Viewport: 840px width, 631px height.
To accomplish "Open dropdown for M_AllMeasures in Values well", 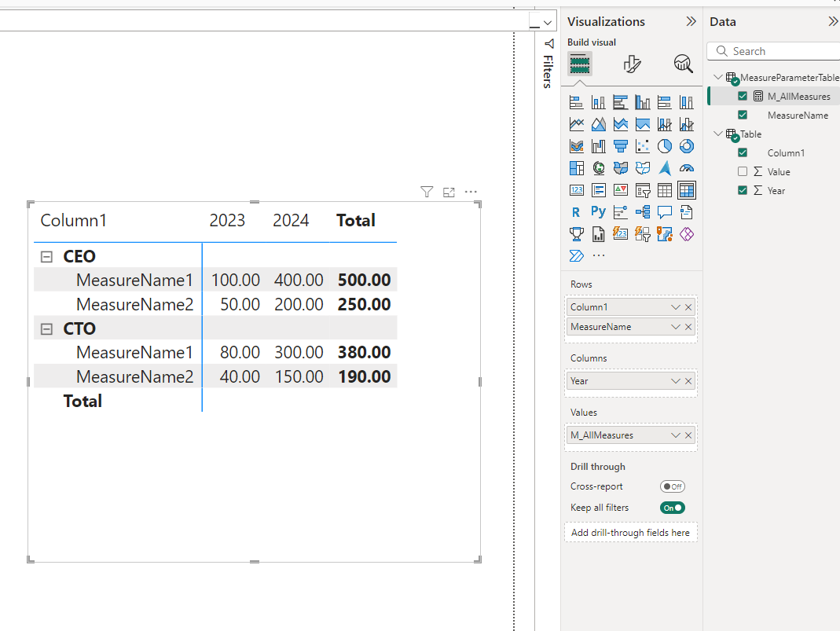I will pyautogui.click(x=676, y=435).
